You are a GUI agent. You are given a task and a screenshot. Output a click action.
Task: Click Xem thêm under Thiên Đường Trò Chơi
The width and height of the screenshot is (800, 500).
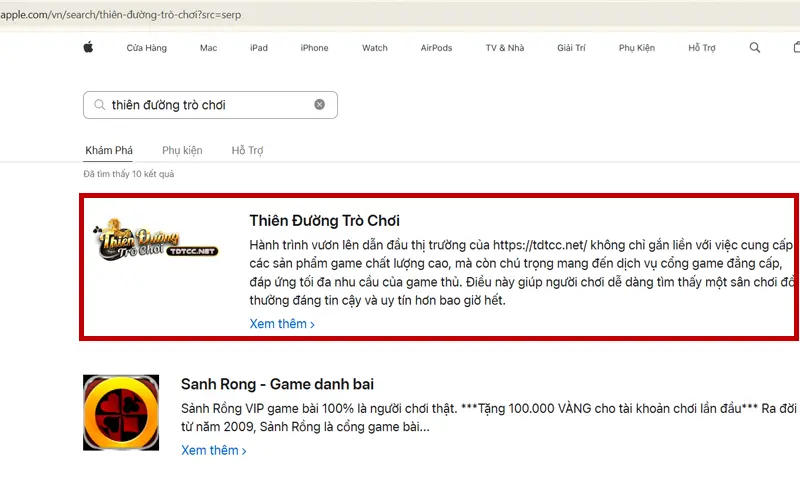pos(282,324)
